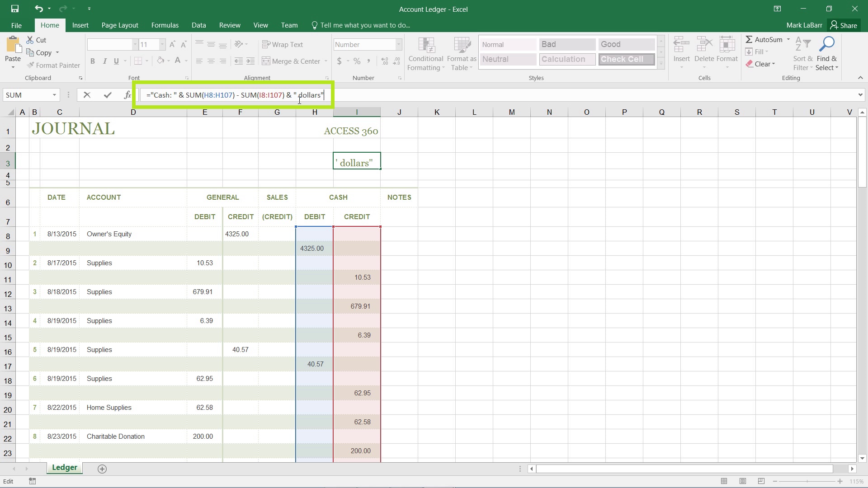Toggle Bold formatting on selection
The width and height of the screenshot is (868, 488).
92,61
